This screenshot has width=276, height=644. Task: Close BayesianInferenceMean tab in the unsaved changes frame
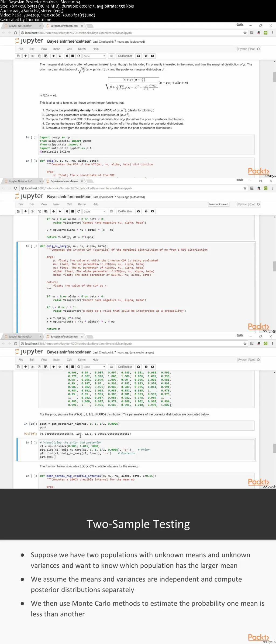pyautogui.click(x=82, y=337)
